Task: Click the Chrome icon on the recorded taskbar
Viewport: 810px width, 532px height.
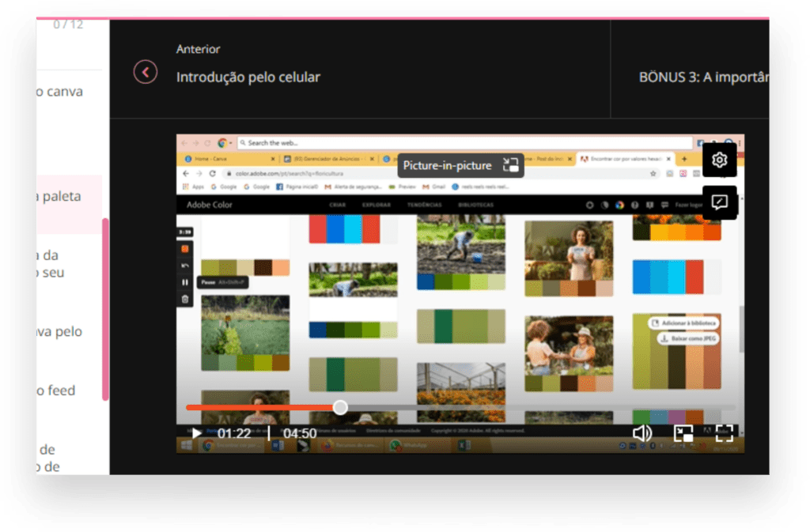Action: (207, 446)
